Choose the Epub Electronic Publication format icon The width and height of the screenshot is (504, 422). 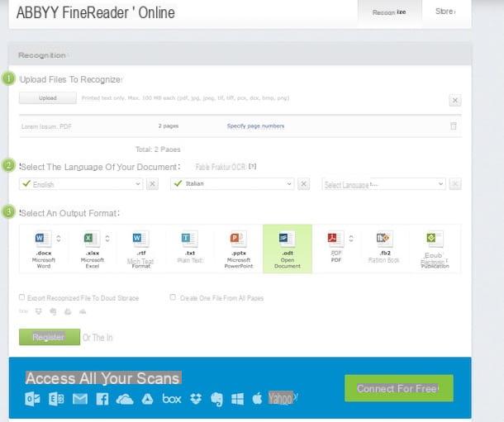pyautogui.click(x=435, y=239)
